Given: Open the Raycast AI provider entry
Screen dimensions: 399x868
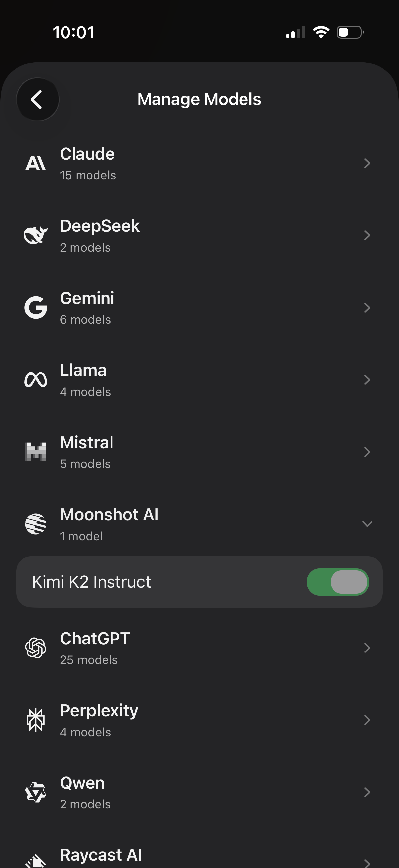Looking at the screenshot, I should 199,856.
